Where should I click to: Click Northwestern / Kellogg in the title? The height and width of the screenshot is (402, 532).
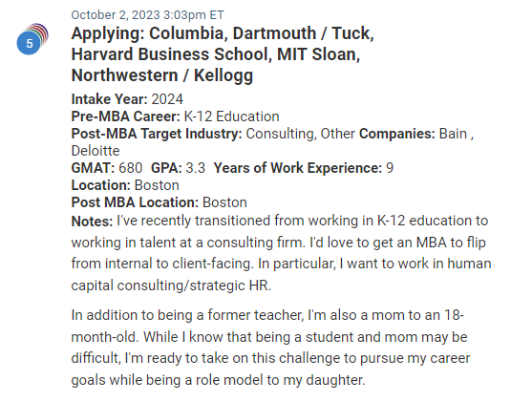pos(162,75)
